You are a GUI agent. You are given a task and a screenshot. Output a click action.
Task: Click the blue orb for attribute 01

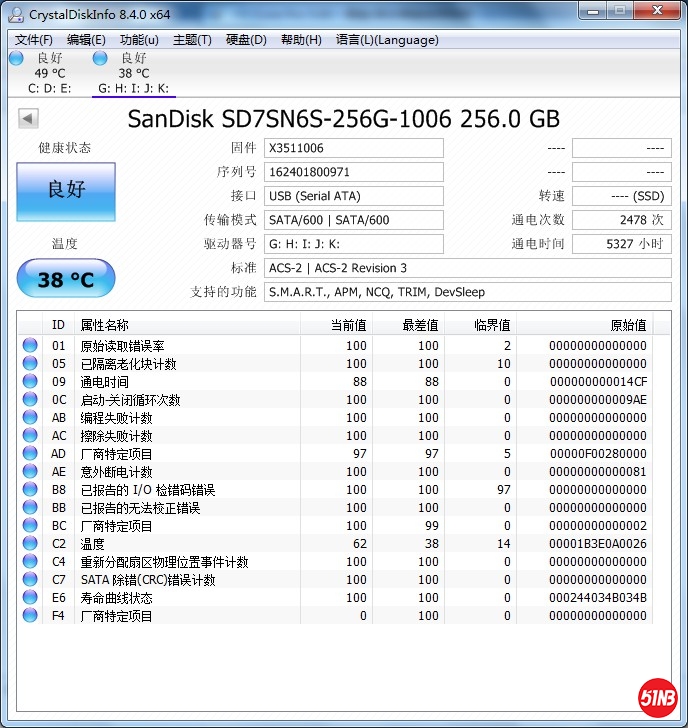point(30,346)
